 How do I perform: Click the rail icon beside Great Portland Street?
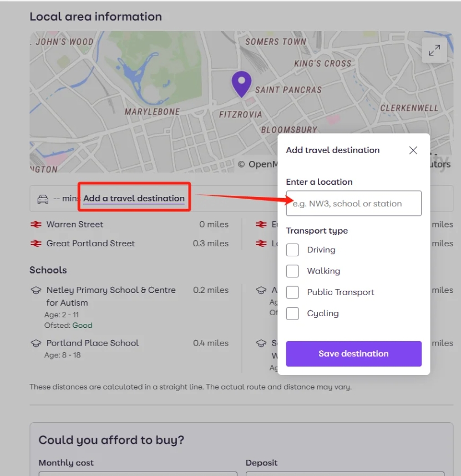(x=36, y=244)
